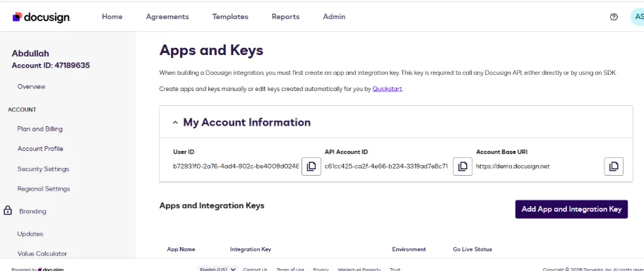Click the Integration Key column header

click(251, 249)
